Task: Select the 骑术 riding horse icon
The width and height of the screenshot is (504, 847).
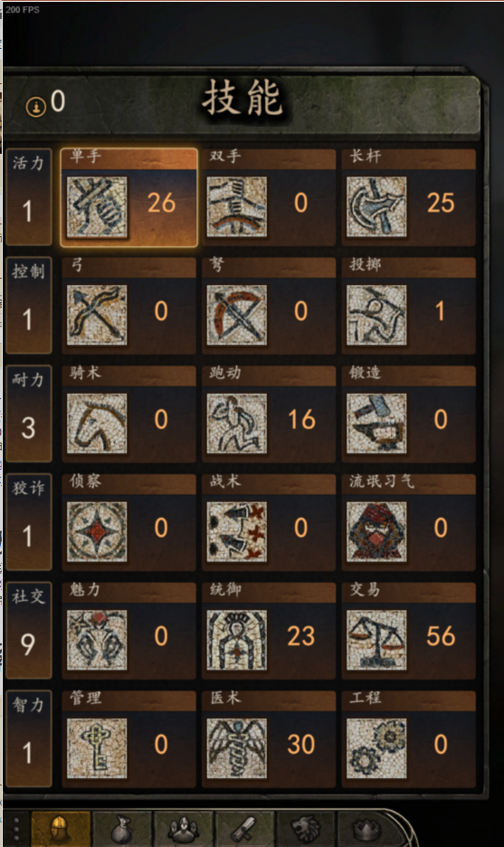Action: point(97,423)
